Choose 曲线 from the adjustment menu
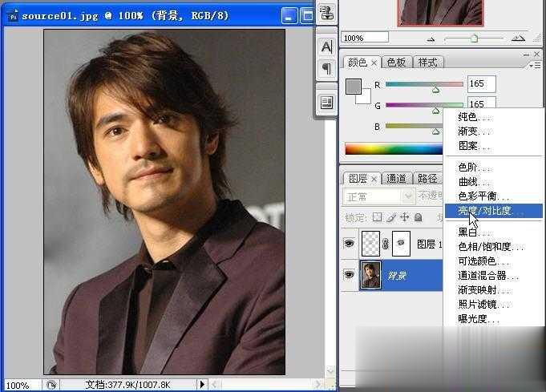Viewport: 546px width, 392px height. (494, 182)
